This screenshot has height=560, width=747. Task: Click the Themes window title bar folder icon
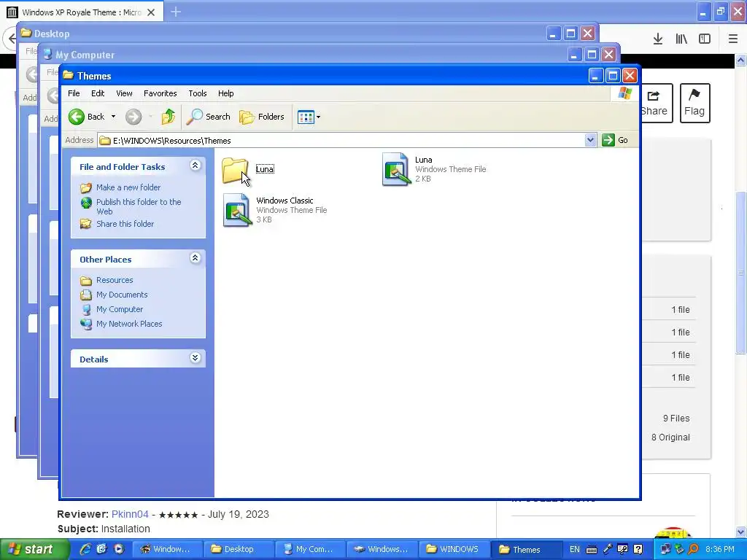click(69, 75)
